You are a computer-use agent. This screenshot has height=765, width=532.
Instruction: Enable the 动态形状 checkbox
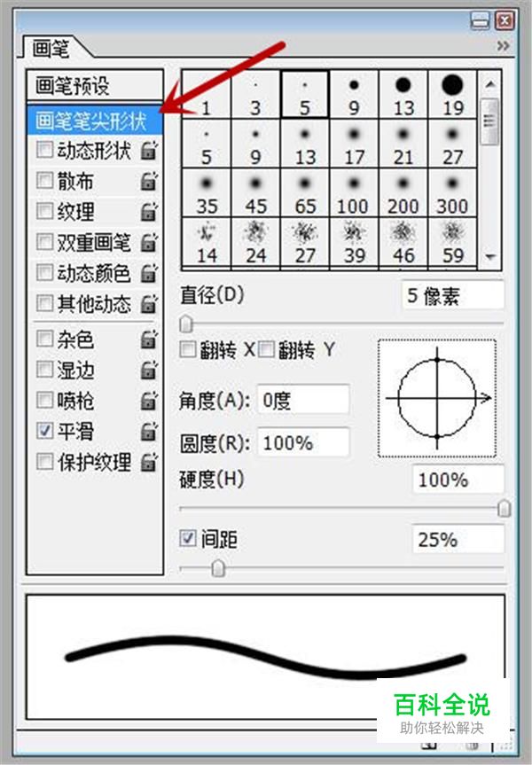click(x=44, y=150)
